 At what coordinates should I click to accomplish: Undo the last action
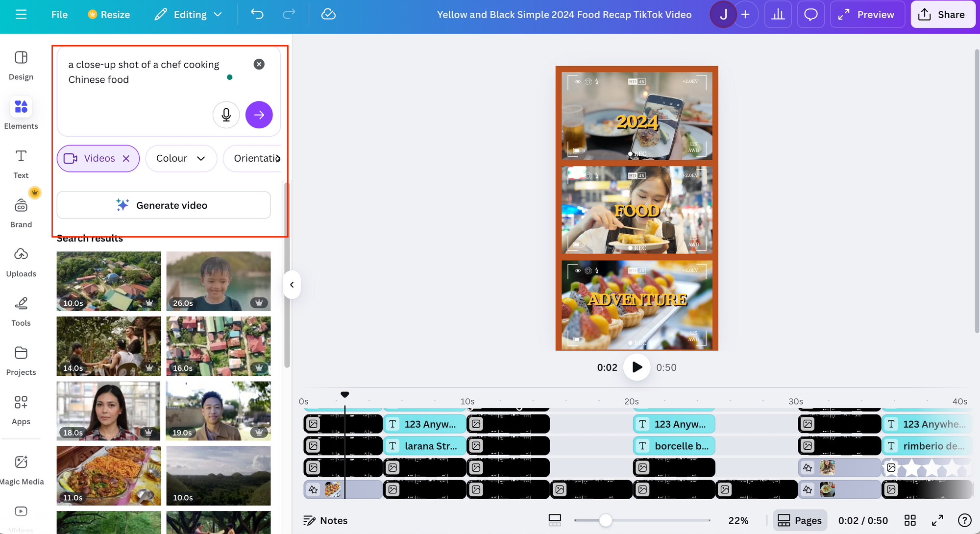pyautogui.click(x=257, y=15)
